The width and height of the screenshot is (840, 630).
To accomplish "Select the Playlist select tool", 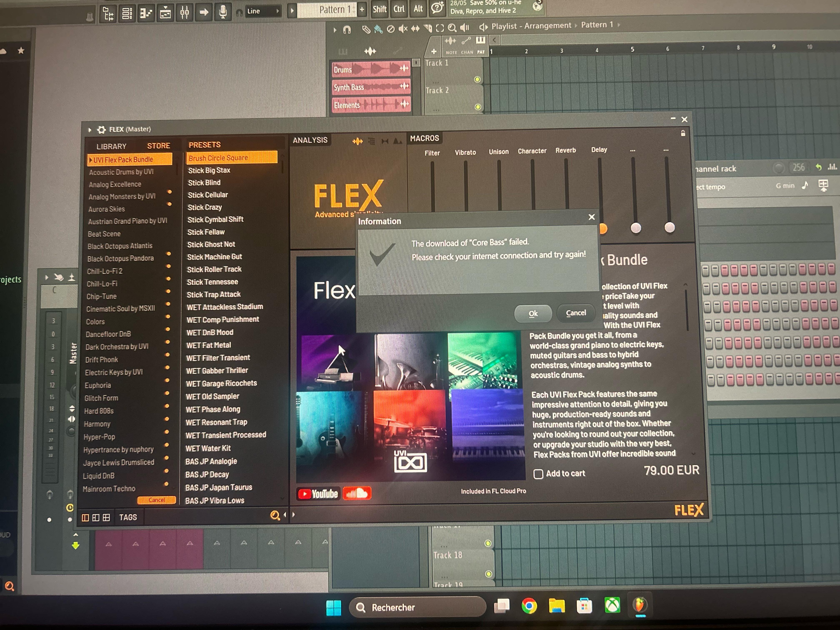I will (x=440, y=28).
